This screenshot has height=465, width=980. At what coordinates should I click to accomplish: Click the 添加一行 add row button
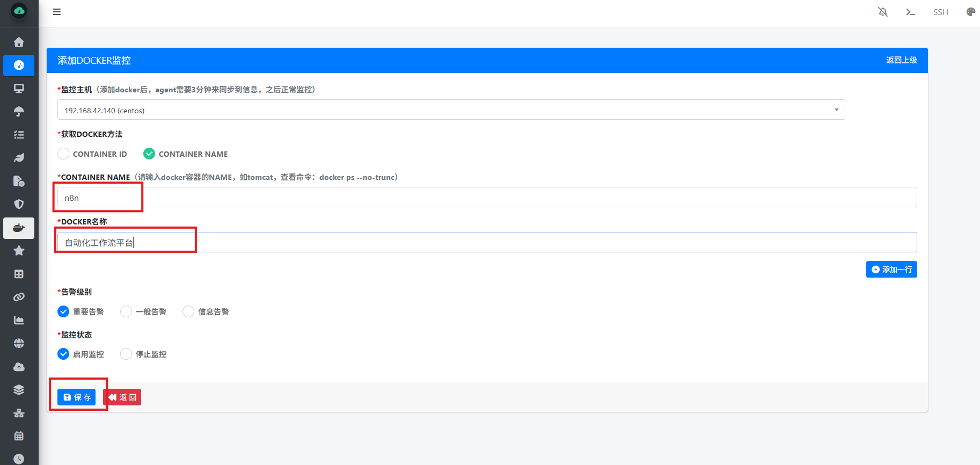tap(891, 270)
